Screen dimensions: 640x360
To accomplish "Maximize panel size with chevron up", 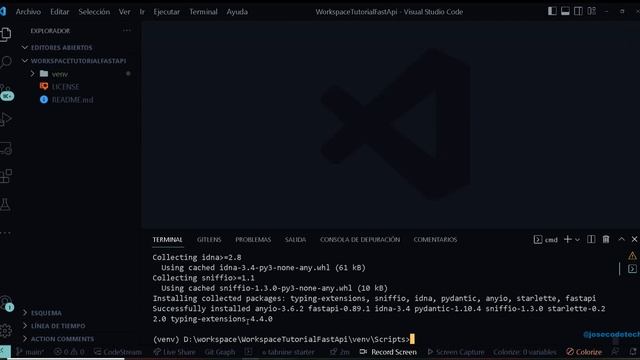I will pos(621,240).
